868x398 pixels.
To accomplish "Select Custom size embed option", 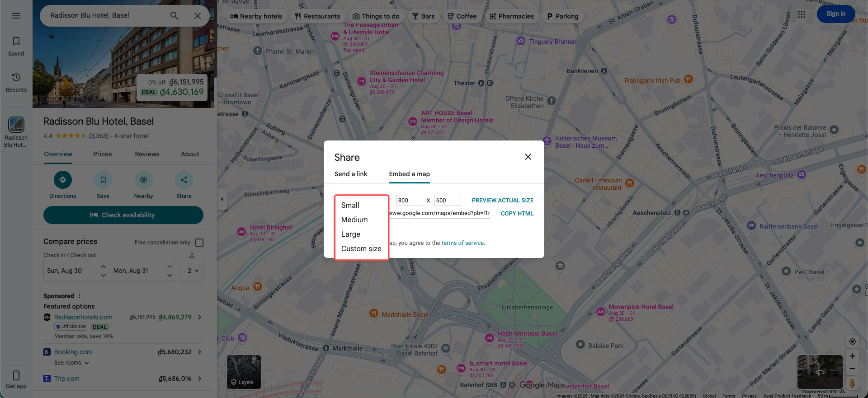I will 361,248.
